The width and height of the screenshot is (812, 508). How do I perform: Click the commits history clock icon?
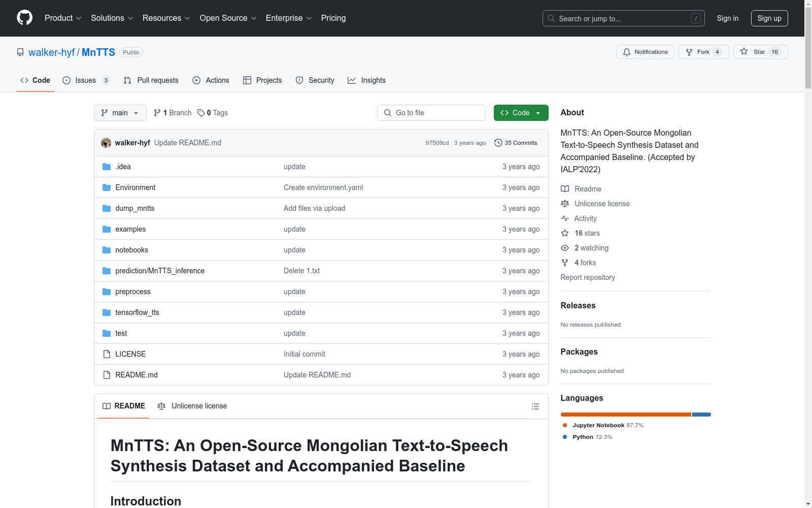tap(498, 143)
